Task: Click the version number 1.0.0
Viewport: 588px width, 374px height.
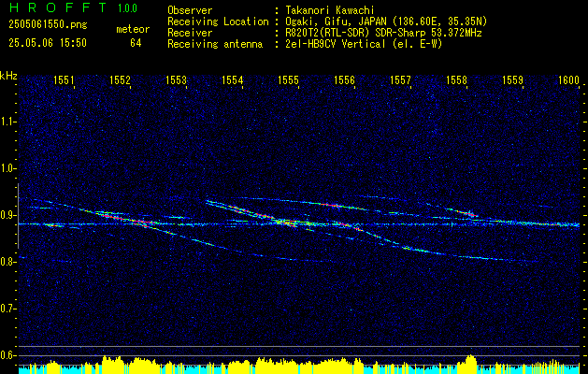Action: point(127,8)
